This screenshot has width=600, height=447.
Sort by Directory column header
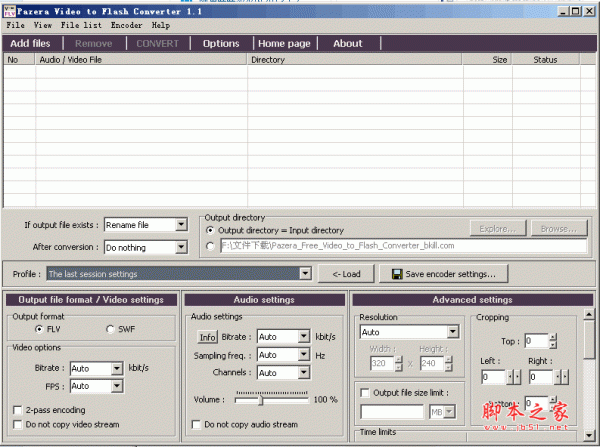[x=354, y=60]
